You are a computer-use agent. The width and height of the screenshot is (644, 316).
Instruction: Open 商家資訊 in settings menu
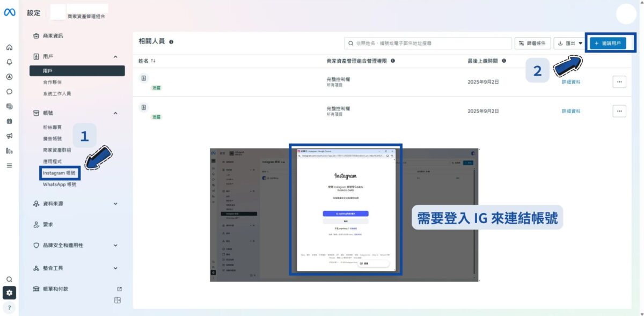53,36
